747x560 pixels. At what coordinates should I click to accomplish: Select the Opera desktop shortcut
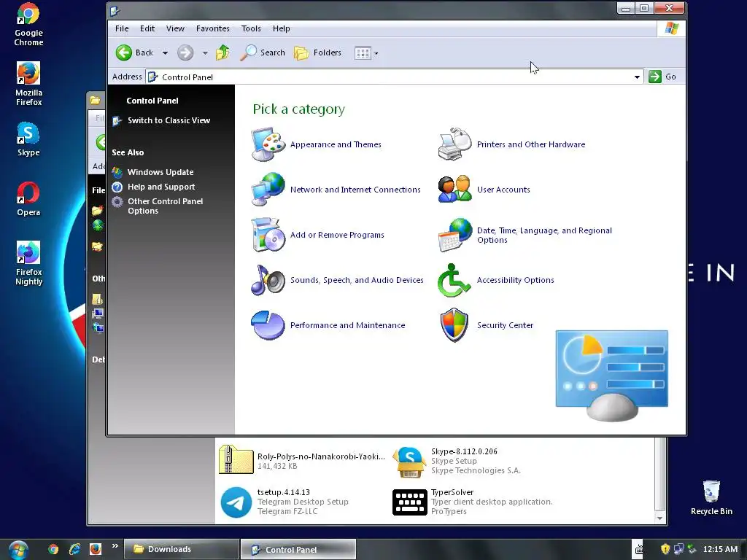[28, 199]
